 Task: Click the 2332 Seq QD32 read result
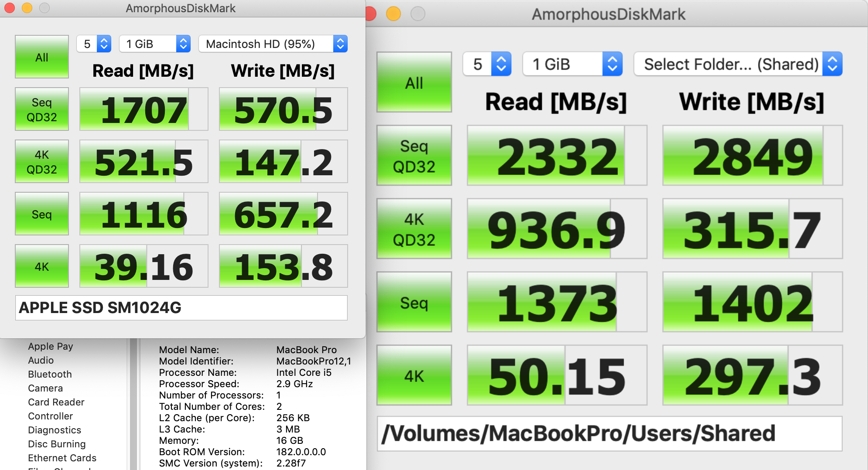[x=557, y=156]
